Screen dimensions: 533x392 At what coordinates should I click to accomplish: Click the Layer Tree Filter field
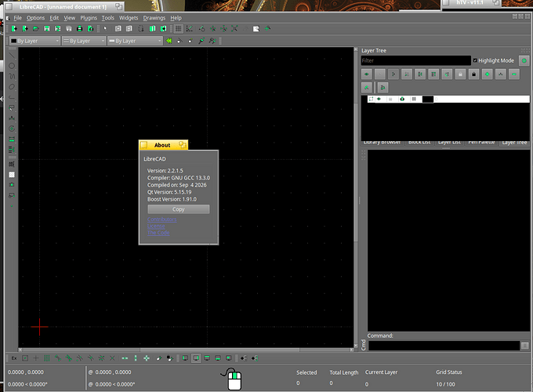click(x=415, y=60)
